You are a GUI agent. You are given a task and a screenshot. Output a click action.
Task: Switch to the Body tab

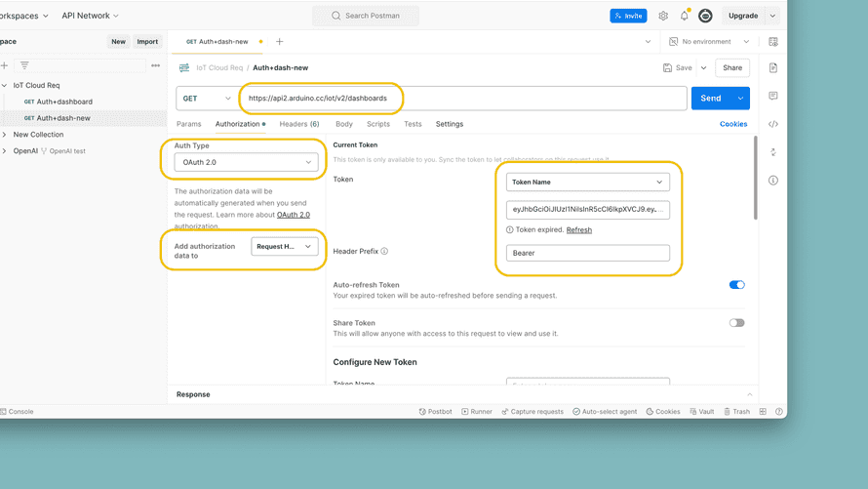tap(344, 124)
